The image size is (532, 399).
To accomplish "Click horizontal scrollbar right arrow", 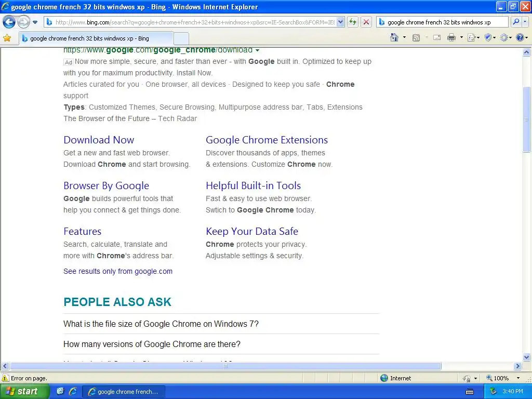I will (518, 366).
